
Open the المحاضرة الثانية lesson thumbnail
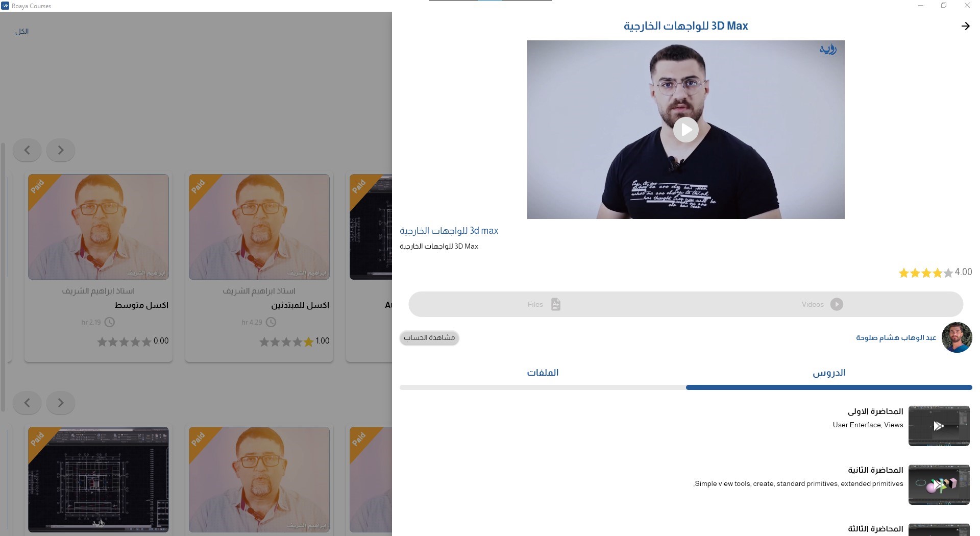939,484
